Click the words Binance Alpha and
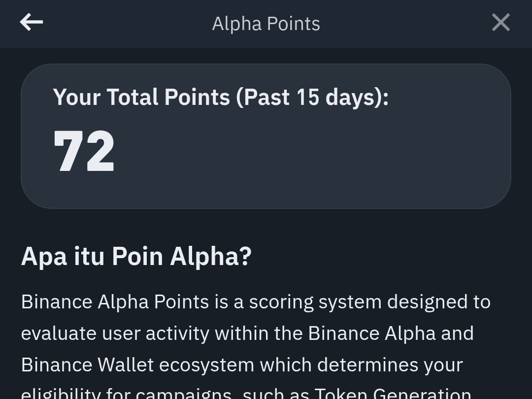532x399 pixels. (x=391, y=333)
